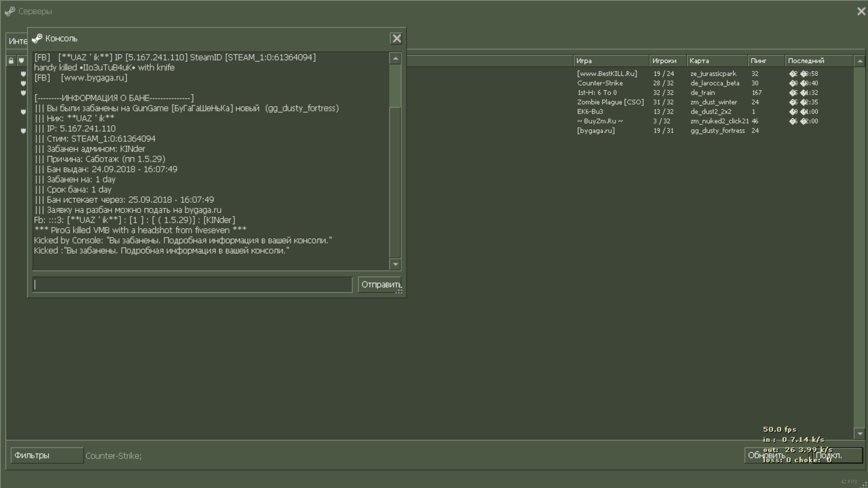The width and height of the screenshot is (868, 488).
Task: Sort by the Последний column header
Action: pyautogui.click(x=819, y=61)
